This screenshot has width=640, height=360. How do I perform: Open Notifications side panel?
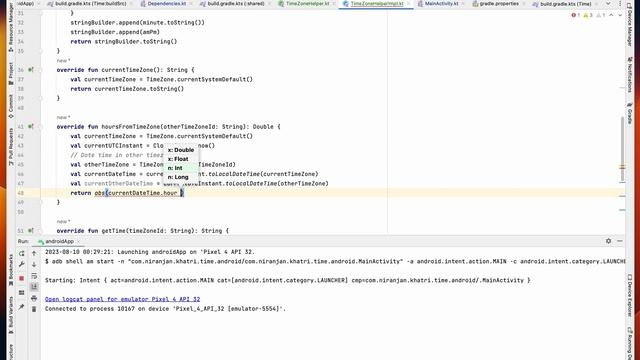[x=630, y=75]
